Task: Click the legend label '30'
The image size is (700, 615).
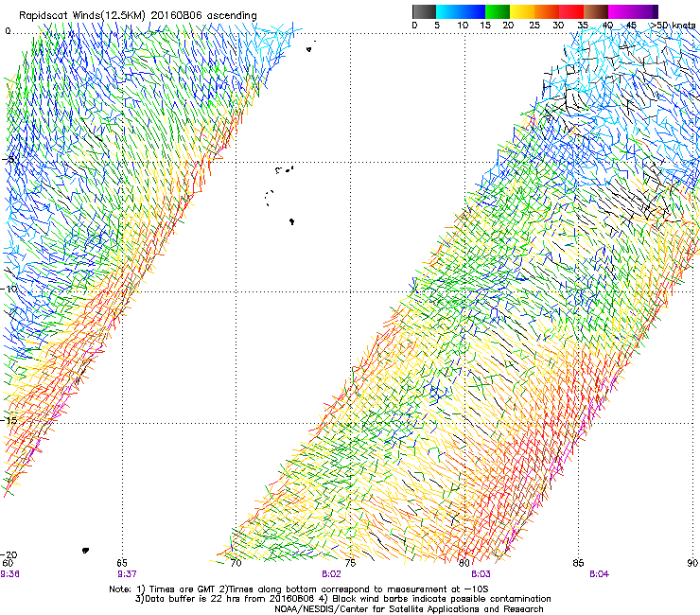Action: (x=558, y=25)
